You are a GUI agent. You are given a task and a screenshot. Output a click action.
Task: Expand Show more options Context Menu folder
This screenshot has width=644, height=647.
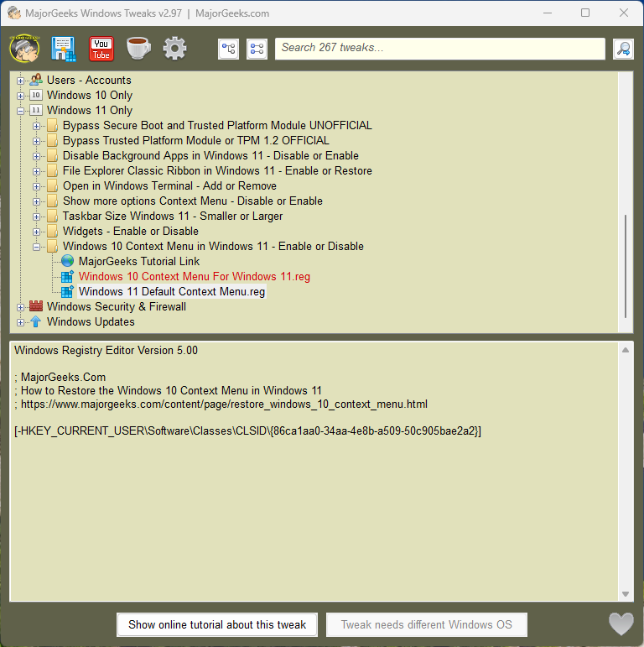click(x=36, y=201)
